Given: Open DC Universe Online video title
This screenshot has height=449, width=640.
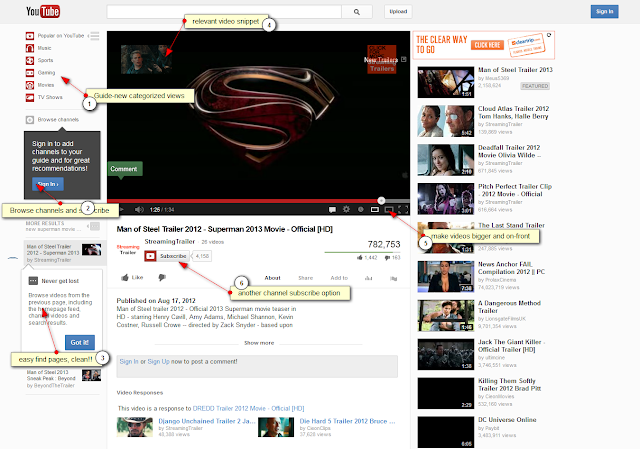Looking at the screenshot, I should coord(507,420).
